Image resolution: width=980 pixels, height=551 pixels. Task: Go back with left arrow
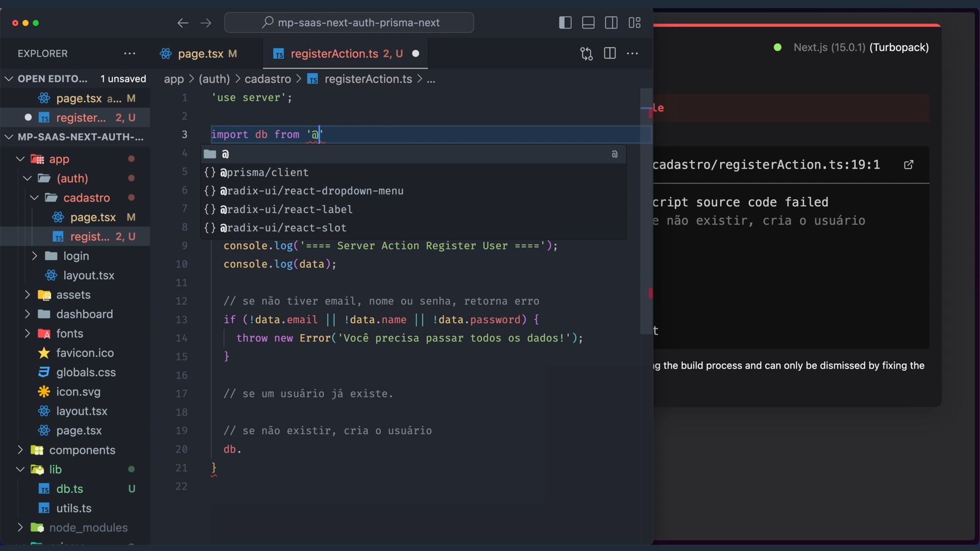[x=183, y=22]
